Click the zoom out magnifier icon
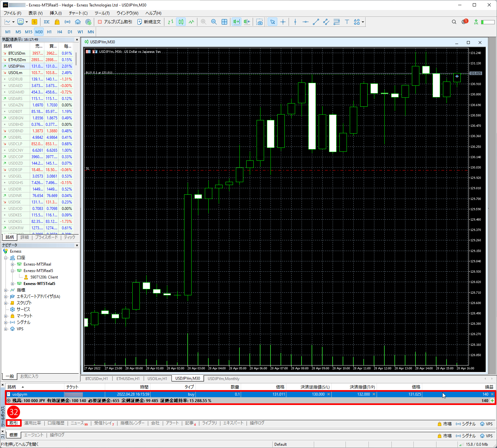Image resolution: width=497 pixels, height=448 pixels. 214,22
